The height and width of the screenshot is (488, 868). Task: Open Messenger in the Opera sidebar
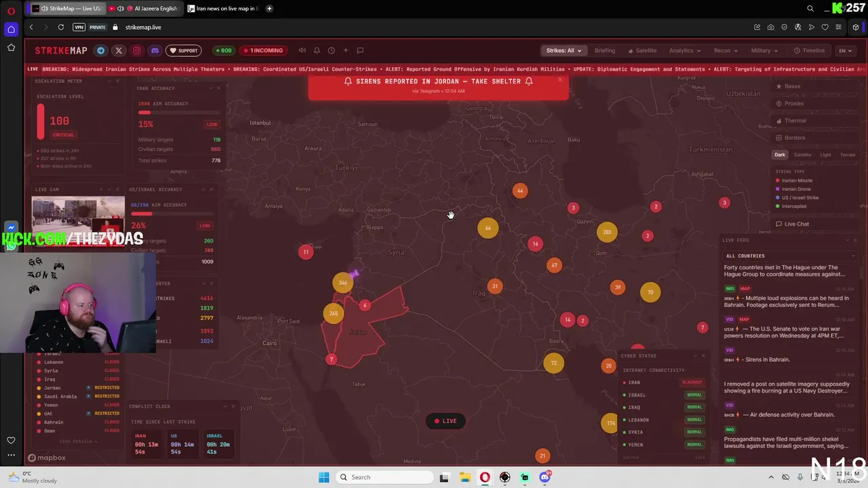11,228
